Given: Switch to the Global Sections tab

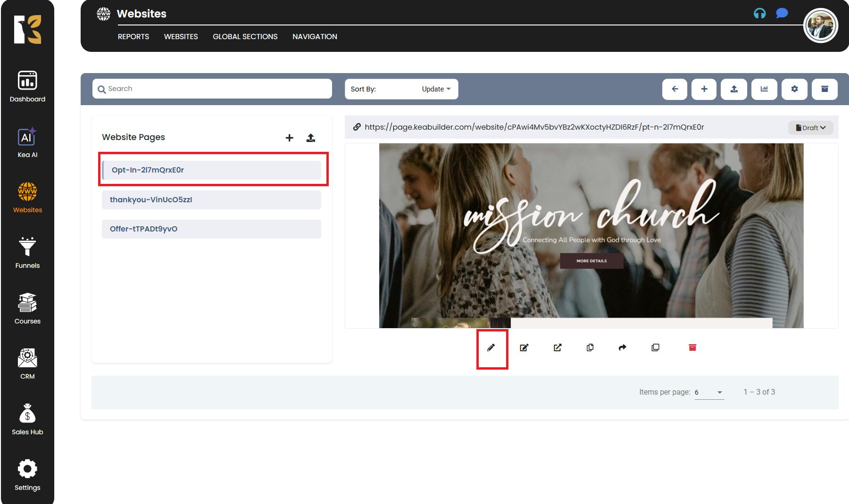Looking at the screenshot, I should coord(245,37).
